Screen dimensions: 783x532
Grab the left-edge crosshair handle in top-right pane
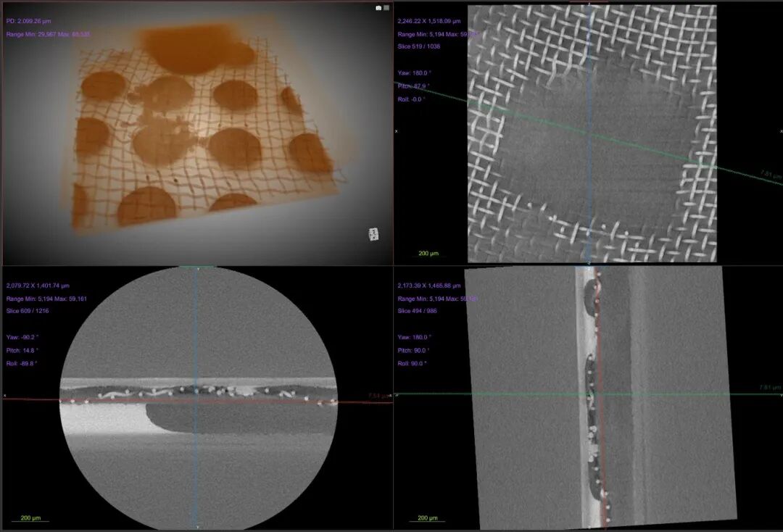[396, 131]
